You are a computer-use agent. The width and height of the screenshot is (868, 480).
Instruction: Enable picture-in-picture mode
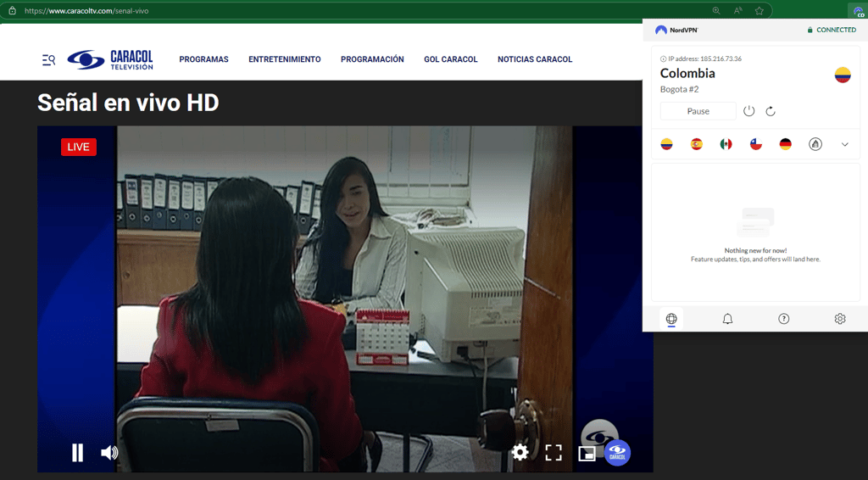click(x=587, y=454)
